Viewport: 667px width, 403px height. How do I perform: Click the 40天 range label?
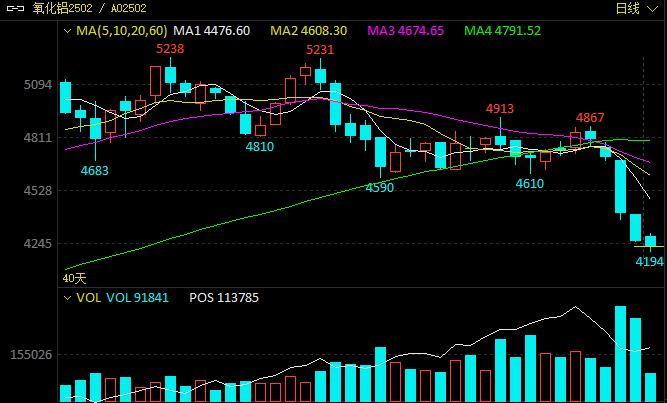click(75, 277)
